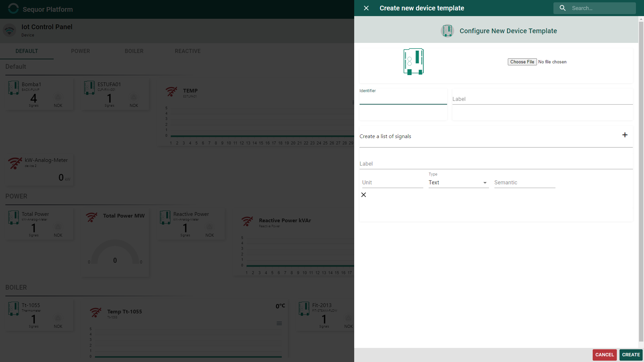Viewport: 644px width, 362px height.
Task: Click the CREATE button
Action: [x=631, y=355]
